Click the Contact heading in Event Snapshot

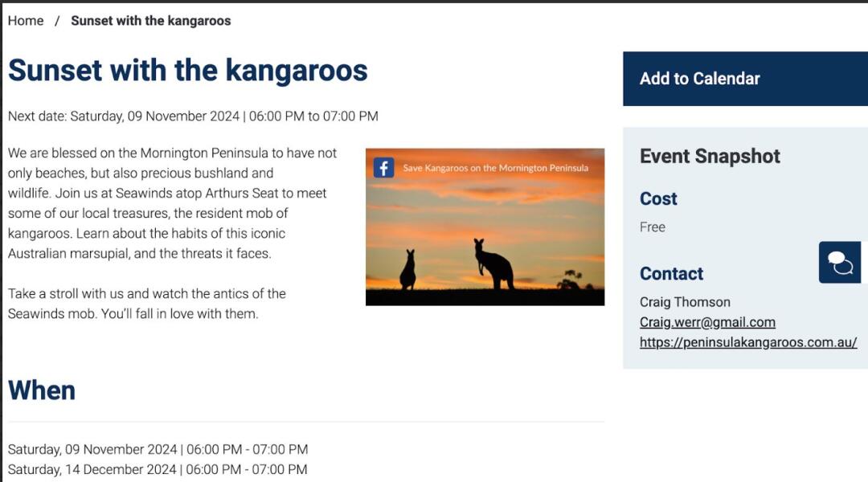[671, 273]
